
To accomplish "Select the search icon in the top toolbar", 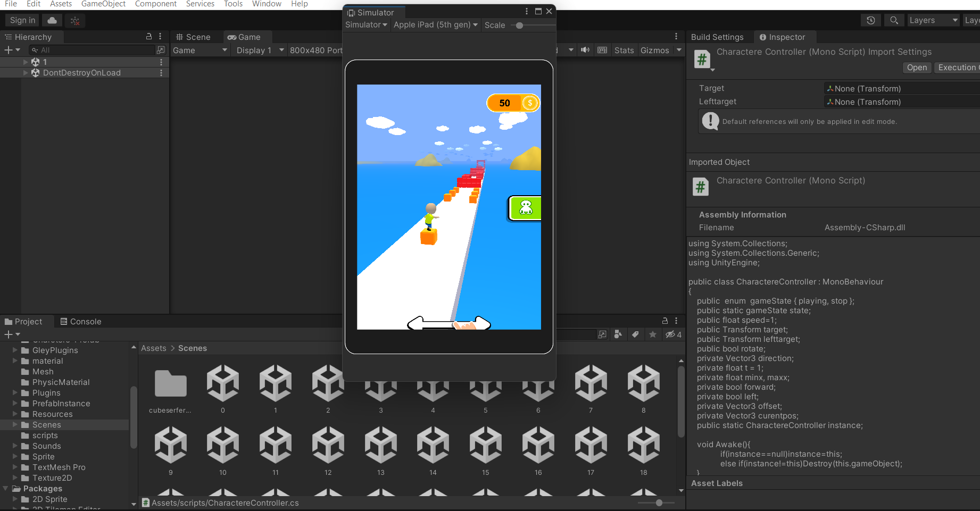I will click(894, 20).
